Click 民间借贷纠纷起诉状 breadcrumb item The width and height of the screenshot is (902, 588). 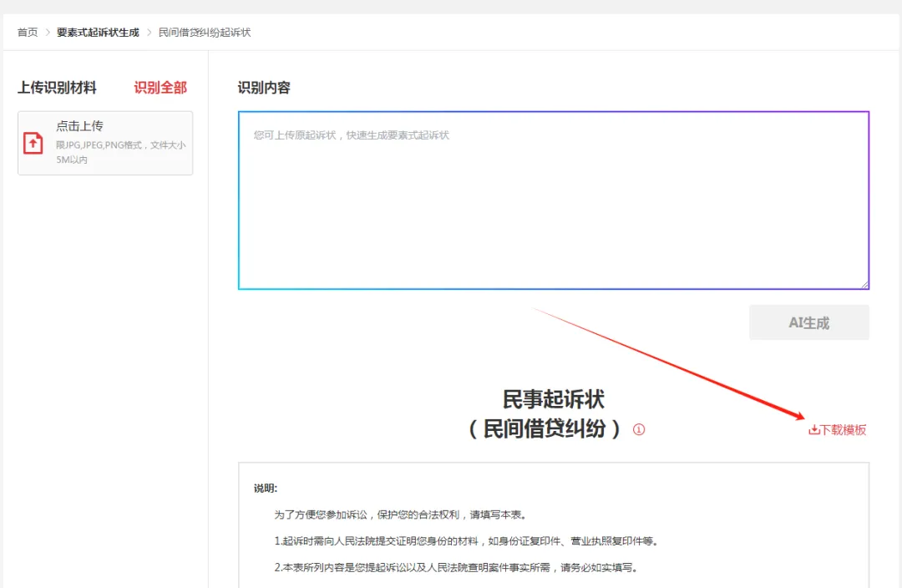[x=205, y=33]
